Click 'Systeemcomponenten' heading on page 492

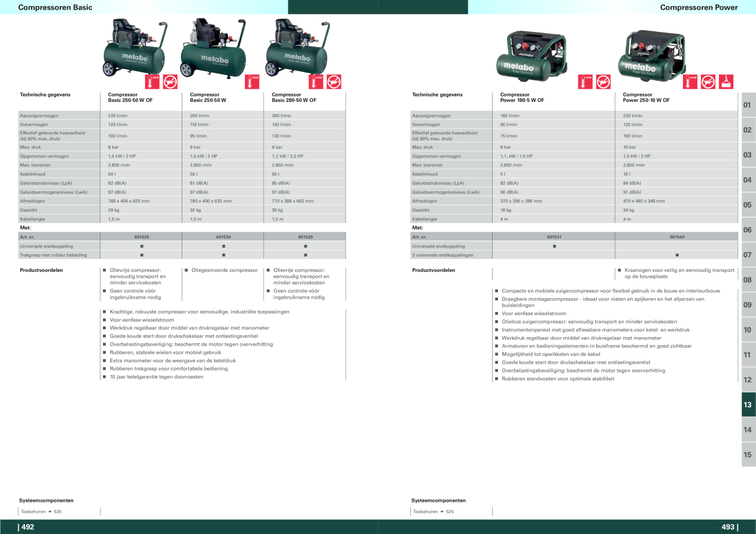(x=46, y=500)
